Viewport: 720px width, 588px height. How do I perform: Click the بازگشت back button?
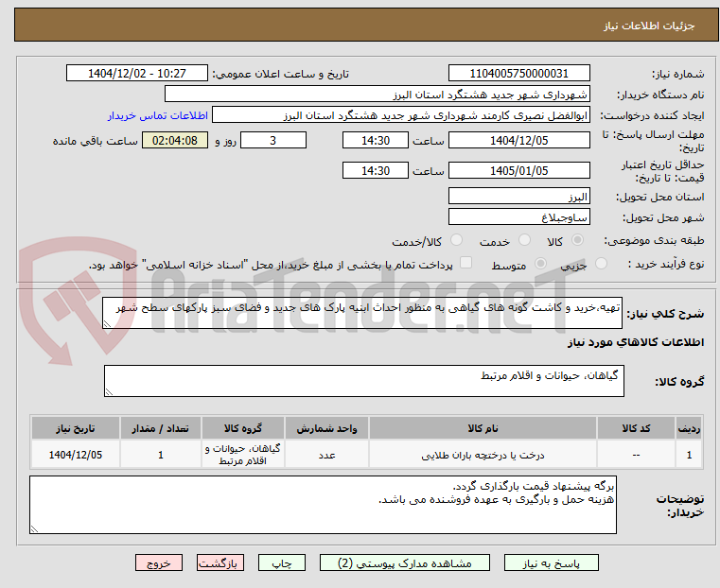220,562
